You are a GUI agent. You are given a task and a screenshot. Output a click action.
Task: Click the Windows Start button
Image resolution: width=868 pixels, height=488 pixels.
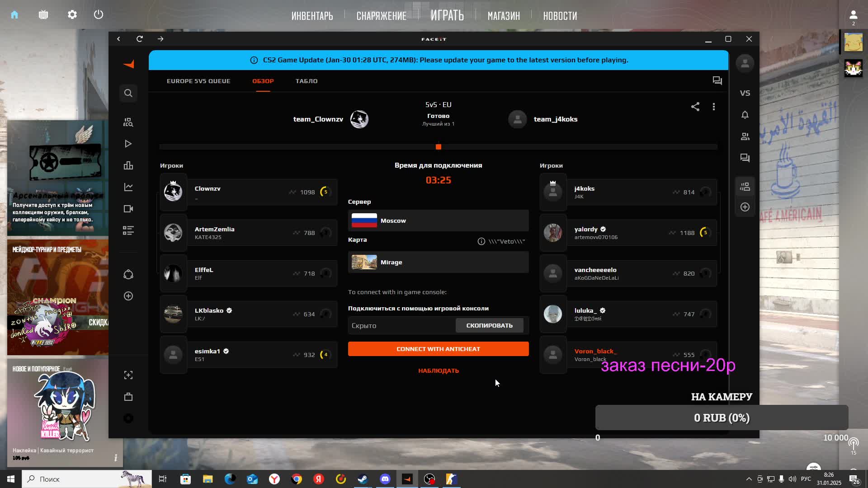[11, 479]
